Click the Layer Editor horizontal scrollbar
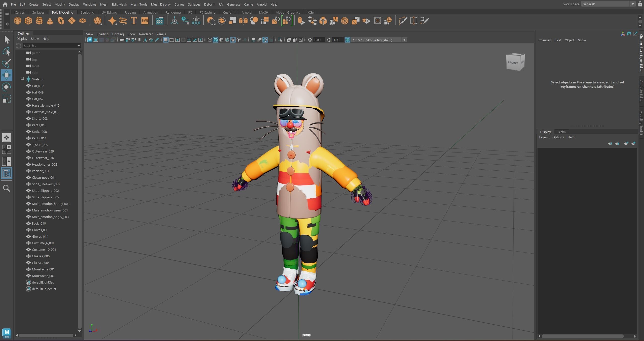Screen dimensions: 644x341 582,336
